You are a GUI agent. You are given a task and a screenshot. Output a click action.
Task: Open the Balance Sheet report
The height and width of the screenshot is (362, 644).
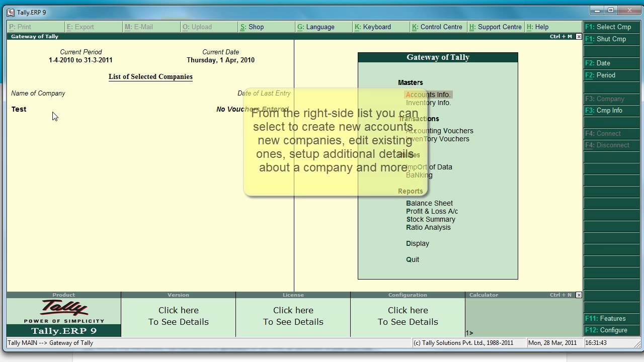(x=430, y=203)
